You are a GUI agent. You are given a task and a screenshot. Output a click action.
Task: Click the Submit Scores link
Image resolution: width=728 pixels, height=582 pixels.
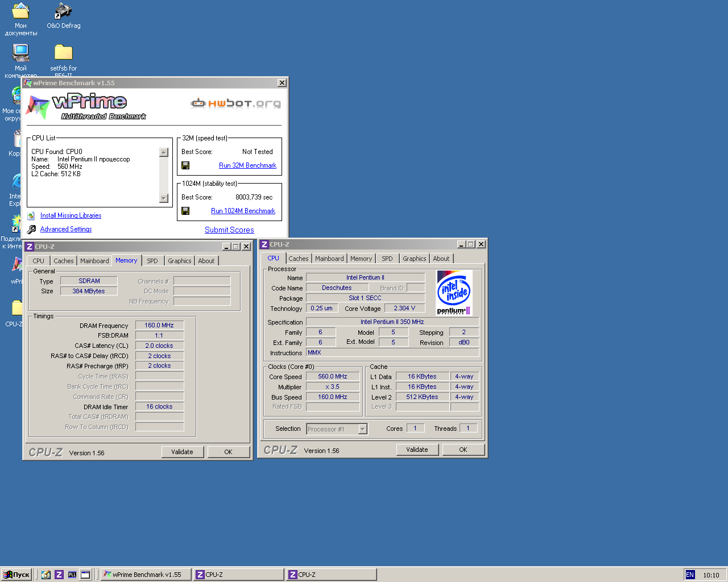(229, 230)
